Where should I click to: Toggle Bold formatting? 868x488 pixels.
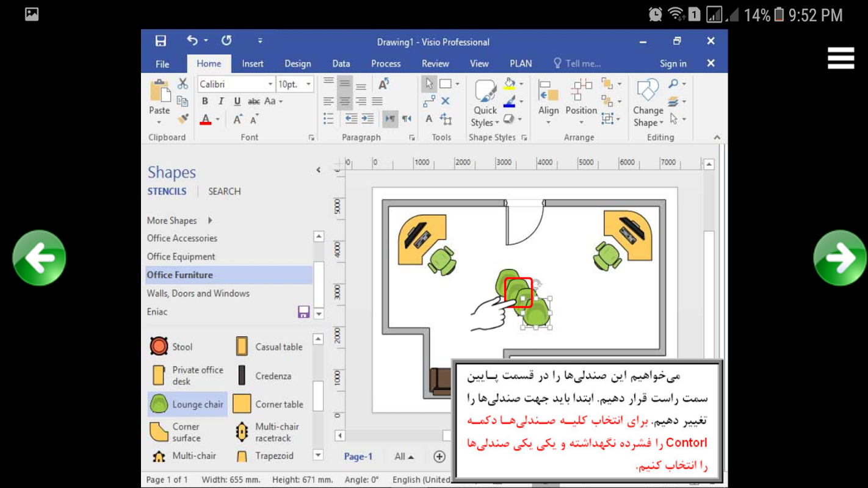[205, 101]
